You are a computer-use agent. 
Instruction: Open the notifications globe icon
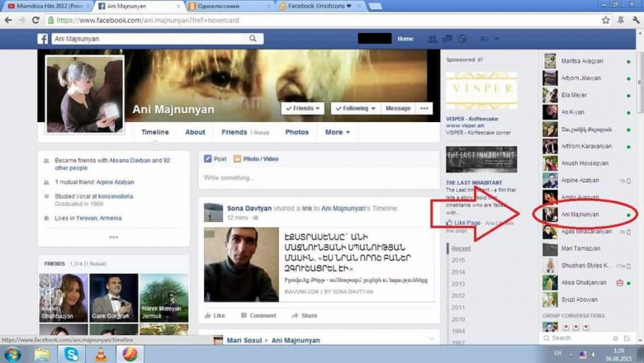point(462,39)
